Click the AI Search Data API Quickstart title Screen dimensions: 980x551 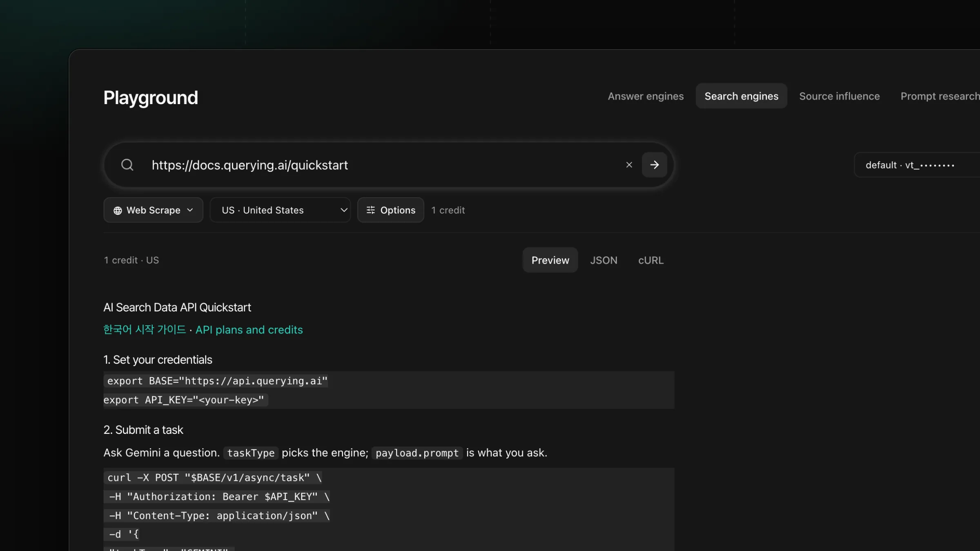(177, 307)
